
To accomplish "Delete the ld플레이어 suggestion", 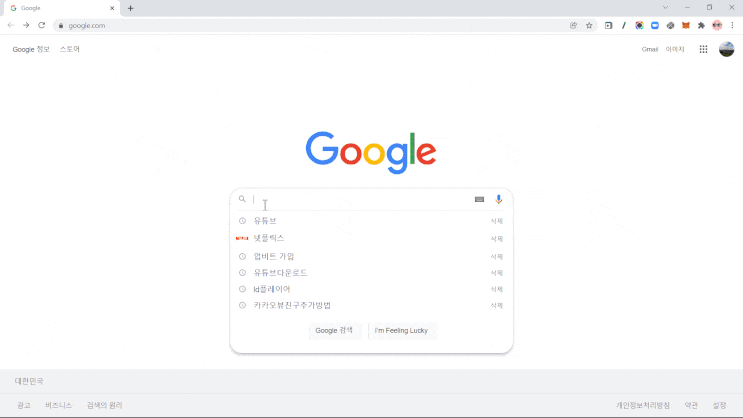I will pyautogui.click(x=497, y=289).
